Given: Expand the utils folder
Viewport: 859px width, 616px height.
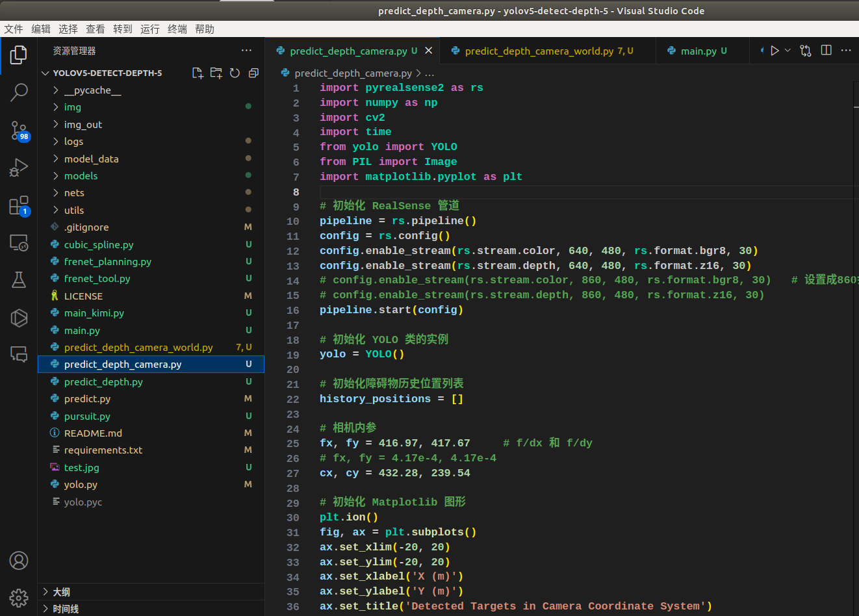Looking at the screenshot, I should pyautogui.click(x=151, y=211).
